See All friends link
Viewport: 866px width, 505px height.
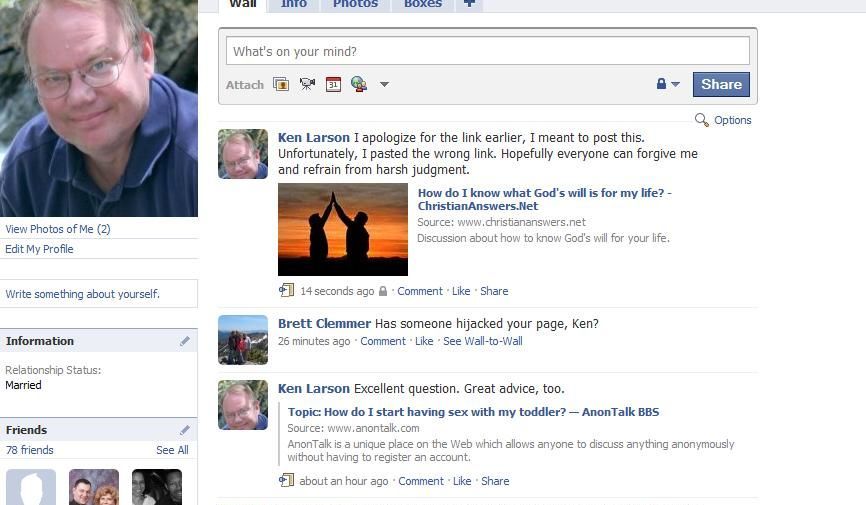(x=172, y=450)
